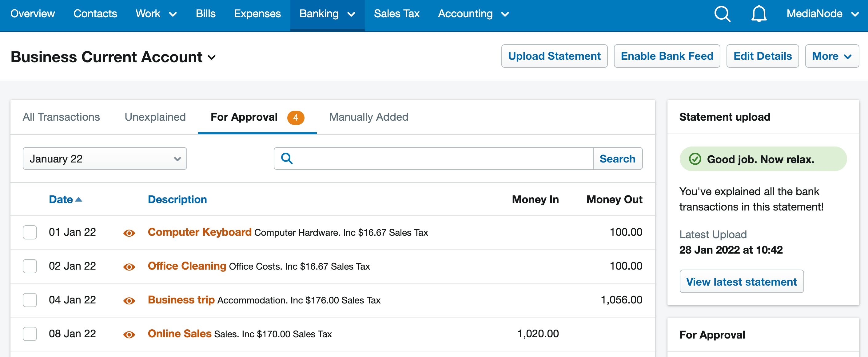868x357 pixels.
Task: Click the 1,056.00 Money Out amount
Action: [621, 300]
